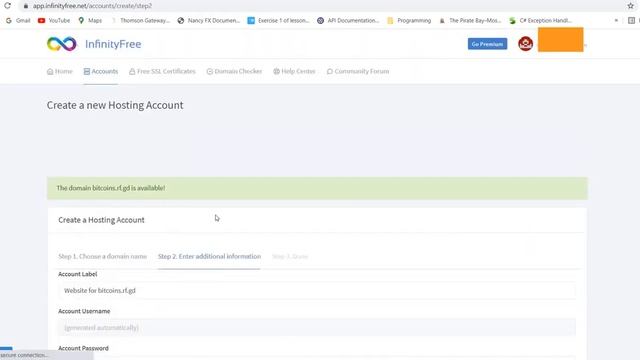Open the YouTube bookmark
The height and width of the screenshot is (360, 640).
tap(54, 20)
